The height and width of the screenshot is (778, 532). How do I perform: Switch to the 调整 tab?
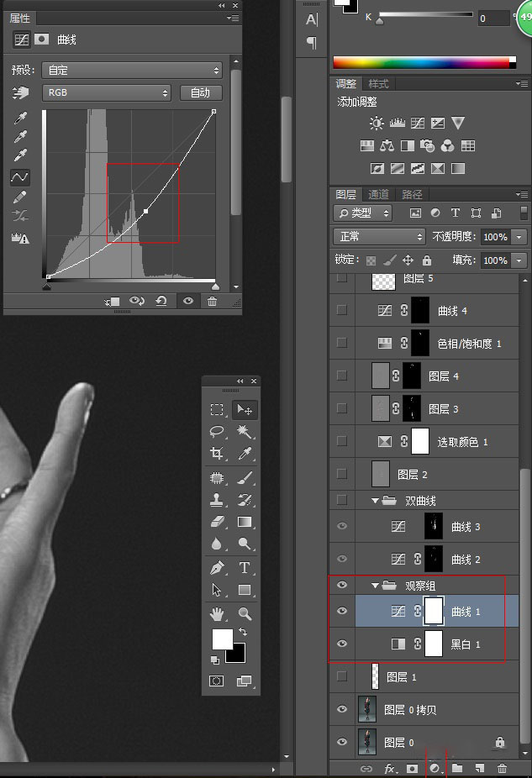pos(346,83)
